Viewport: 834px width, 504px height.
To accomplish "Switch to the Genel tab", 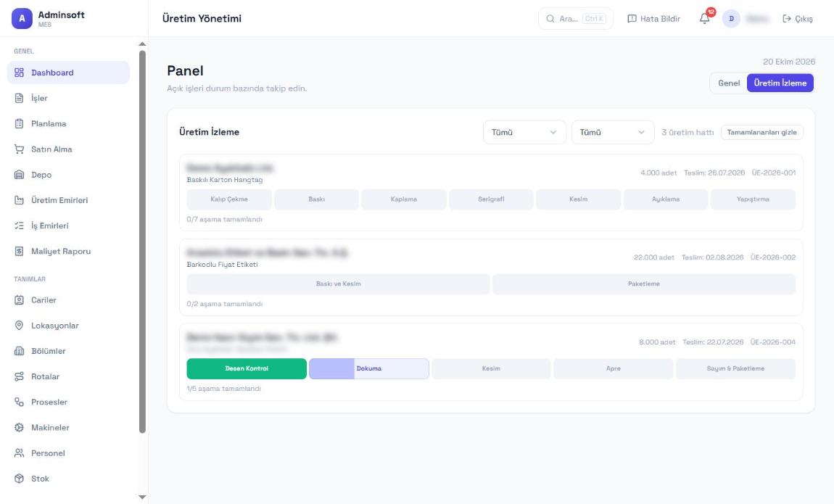I will click(x=729, y=83).
